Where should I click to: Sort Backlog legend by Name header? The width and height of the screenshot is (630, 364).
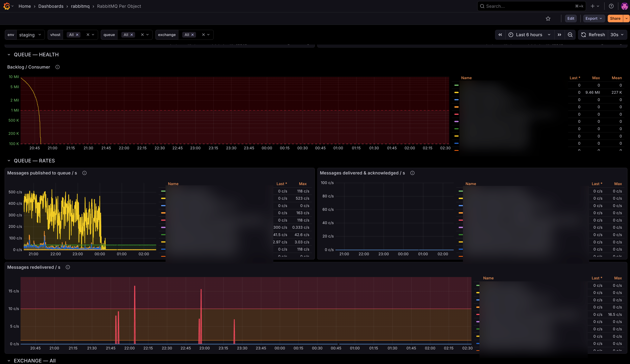[x=467, y=78]
